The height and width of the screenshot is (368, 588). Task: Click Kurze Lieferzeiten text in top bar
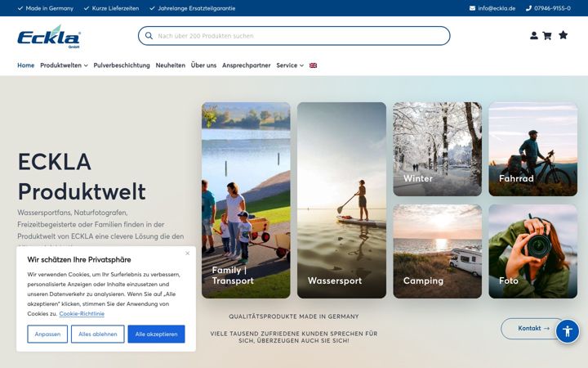click(115, 8)
